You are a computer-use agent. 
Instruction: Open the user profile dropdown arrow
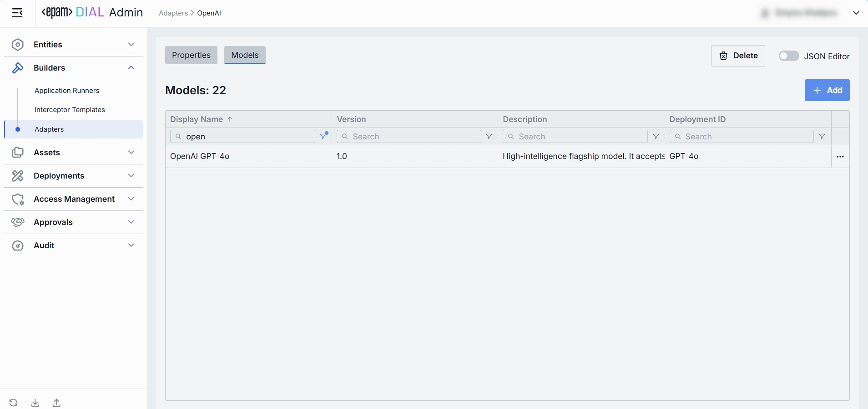(856, 13)
